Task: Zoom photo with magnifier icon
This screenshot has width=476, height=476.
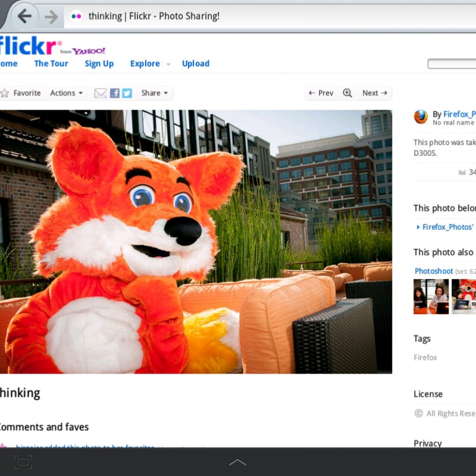Action: (x=347, y=93)
